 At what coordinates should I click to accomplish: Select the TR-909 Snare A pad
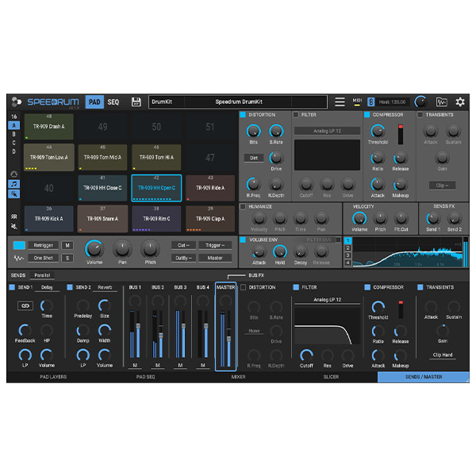(102, 219)
